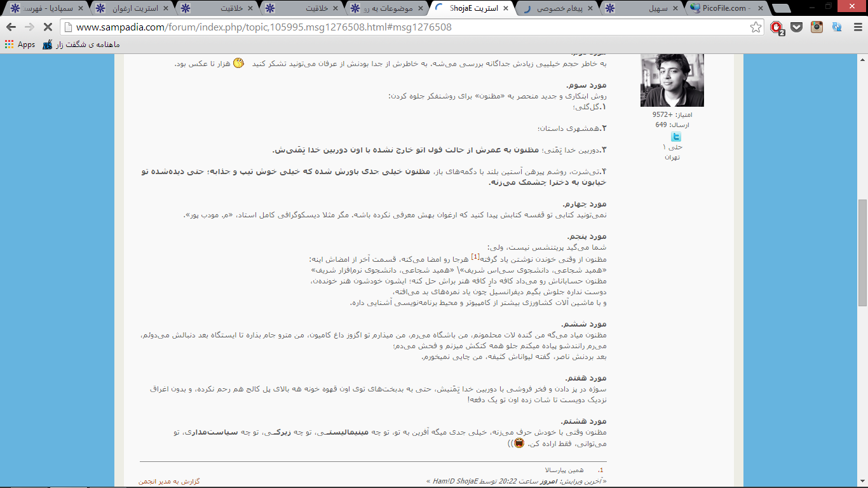
Task: Click the blue extension icon beside Instagram
Action: (x=837, y=27)
